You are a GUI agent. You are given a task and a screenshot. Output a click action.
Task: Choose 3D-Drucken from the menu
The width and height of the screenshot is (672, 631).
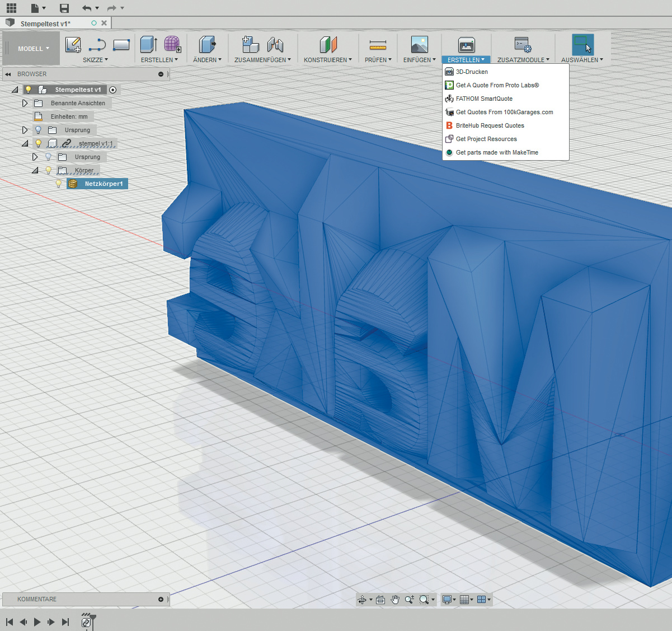click(472, 72)
